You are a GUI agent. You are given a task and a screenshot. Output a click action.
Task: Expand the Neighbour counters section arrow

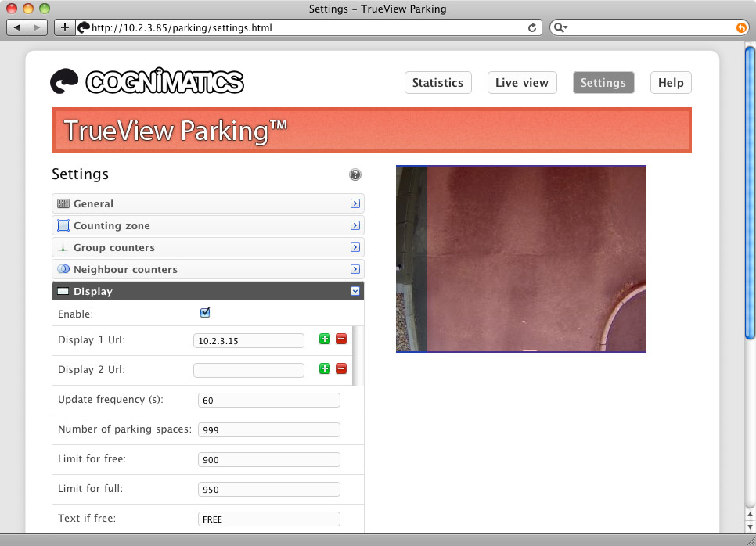pyautogui.click(x=355, y=269)
